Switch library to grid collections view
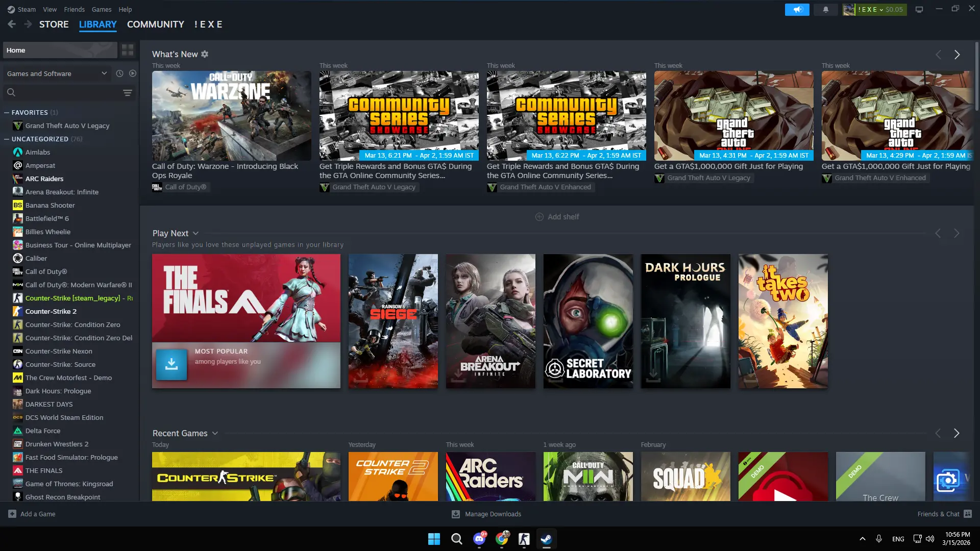Screen dimensions: 980x551 [x=128, y=50]
